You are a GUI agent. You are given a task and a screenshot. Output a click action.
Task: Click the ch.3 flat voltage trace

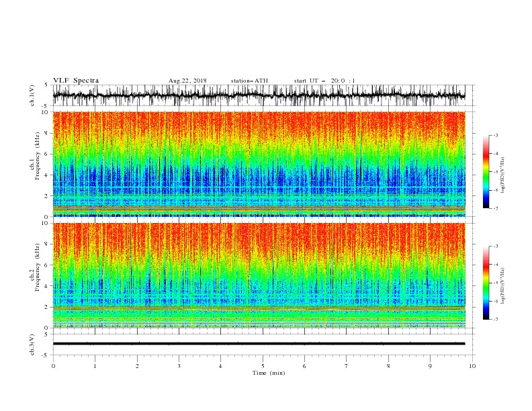click(x=259, y=344)
